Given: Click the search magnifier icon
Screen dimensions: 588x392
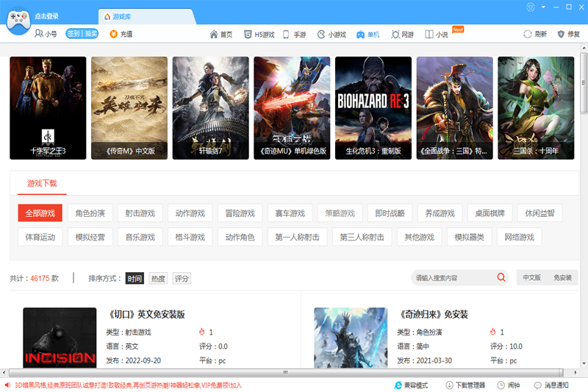Looking at the screenshot, I should coord(501,278).
